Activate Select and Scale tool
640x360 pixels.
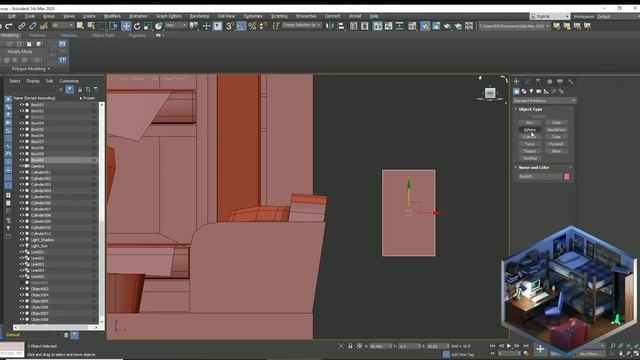147,26
